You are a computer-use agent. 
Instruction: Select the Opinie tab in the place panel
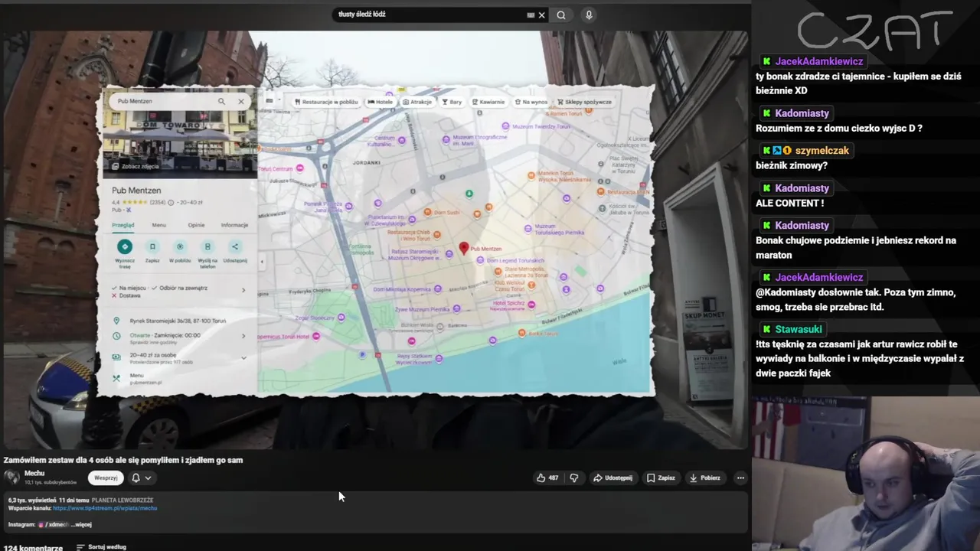[196, 225]
